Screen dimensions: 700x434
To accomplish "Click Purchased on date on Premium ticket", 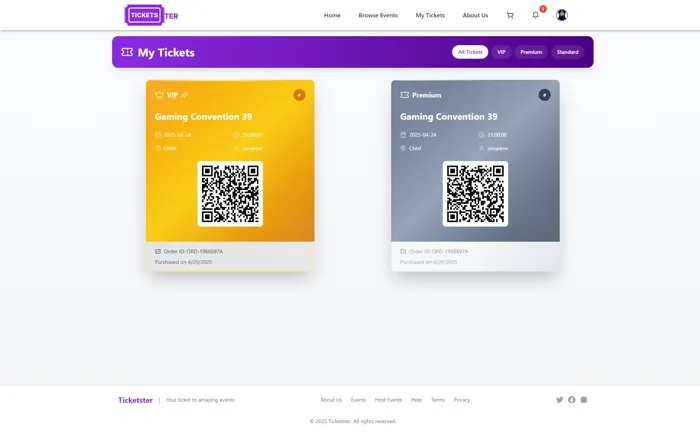I will coord(429,262).
